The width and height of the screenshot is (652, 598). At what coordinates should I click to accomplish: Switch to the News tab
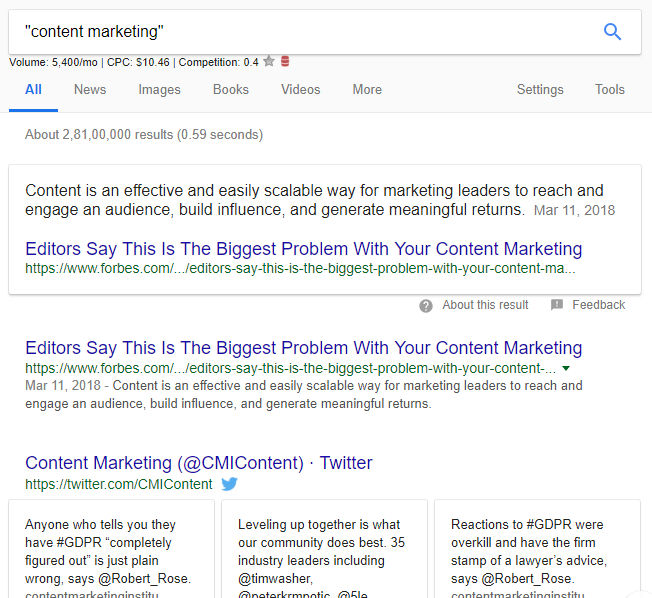(x=89, y=90)
